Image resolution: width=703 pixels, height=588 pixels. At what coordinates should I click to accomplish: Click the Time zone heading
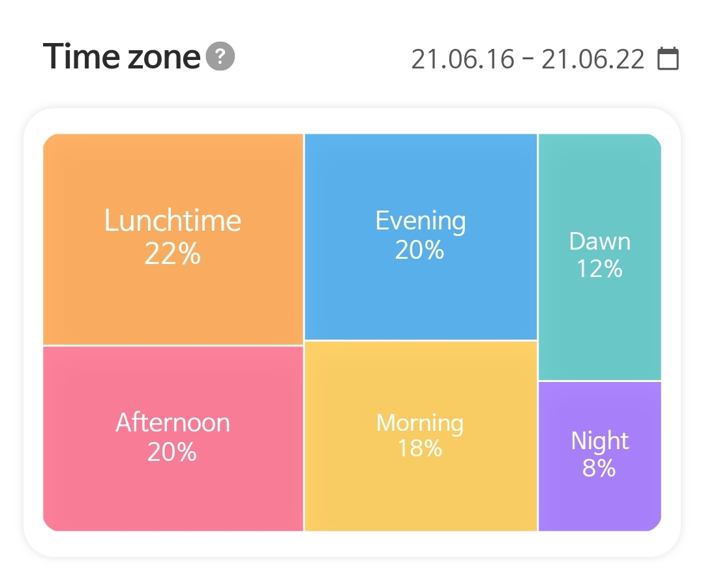(121, 57)
